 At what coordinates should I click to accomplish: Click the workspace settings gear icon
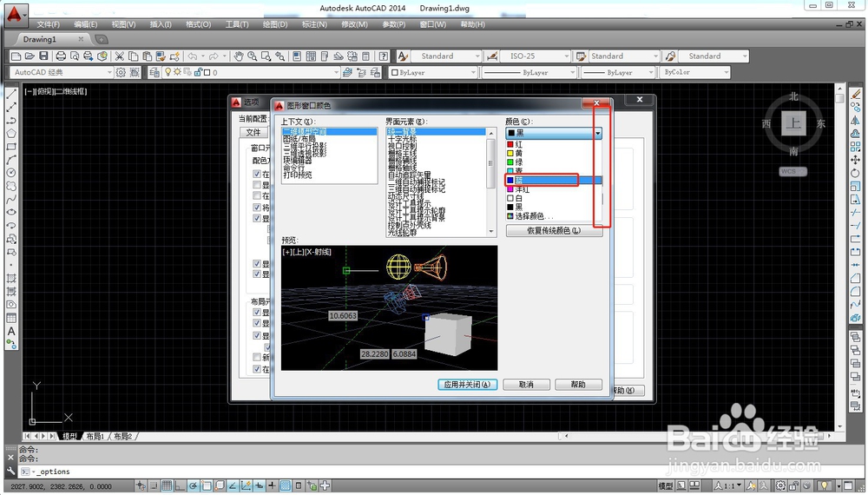click(121, 72)
